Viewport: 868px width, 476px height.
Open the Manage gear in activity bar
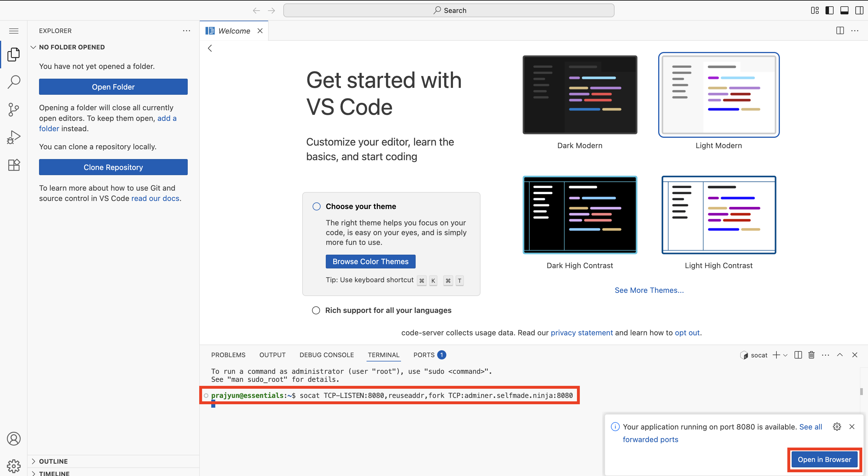click(x=13, y=466)
